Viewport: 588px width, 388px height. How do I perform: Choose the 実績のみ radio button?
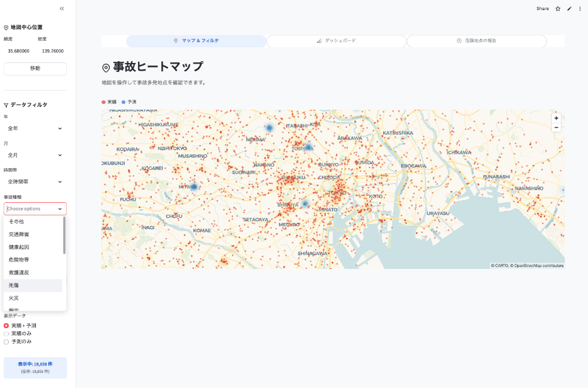pyautogui.click(x=6, y=333)
